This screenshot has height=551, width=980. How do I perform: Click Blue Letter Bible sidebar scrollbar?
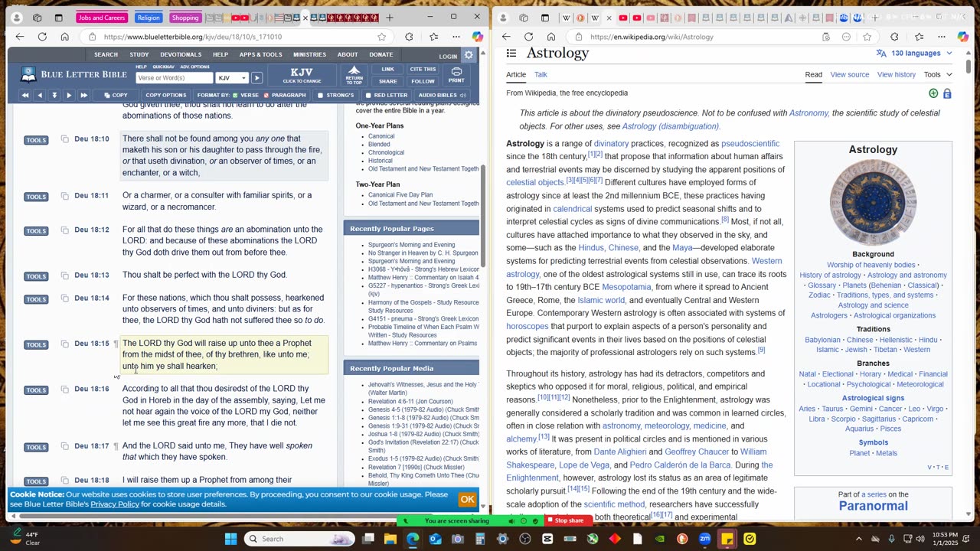pos(482,214)
